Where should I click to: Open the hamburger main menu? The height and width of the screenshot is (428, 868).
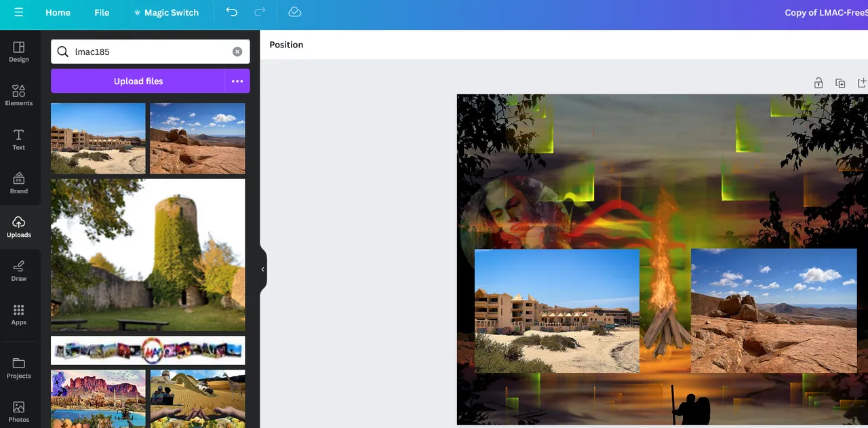[x=18, y=12]
